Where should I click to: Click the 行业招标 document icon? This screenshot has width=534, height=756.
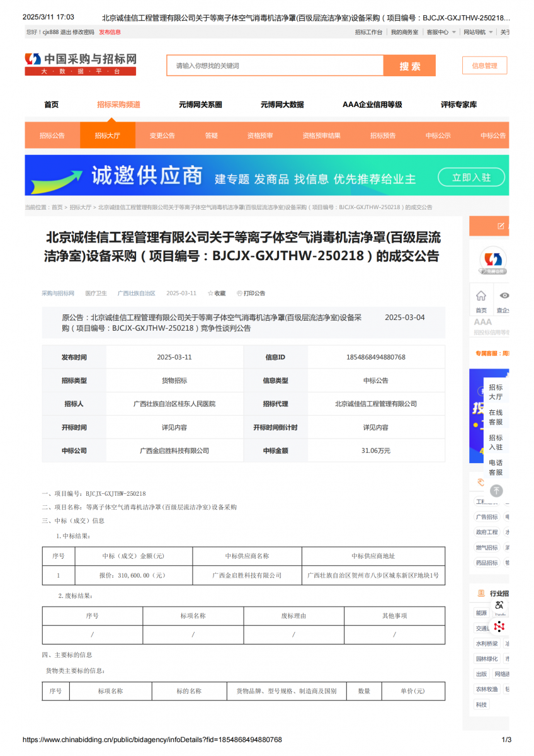click(481, 593)
